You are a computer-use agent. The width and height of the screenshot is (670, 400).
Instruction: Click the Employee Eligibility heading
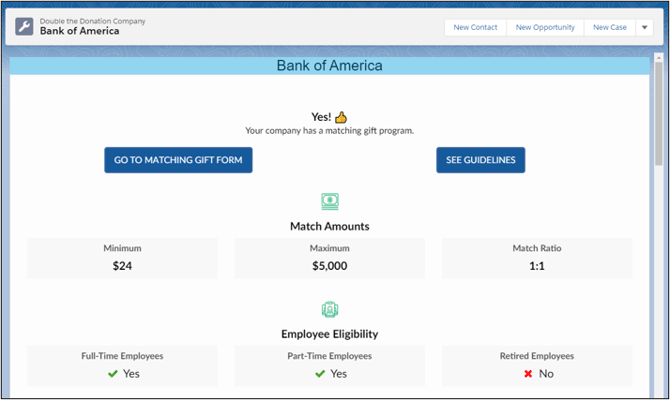329,334
